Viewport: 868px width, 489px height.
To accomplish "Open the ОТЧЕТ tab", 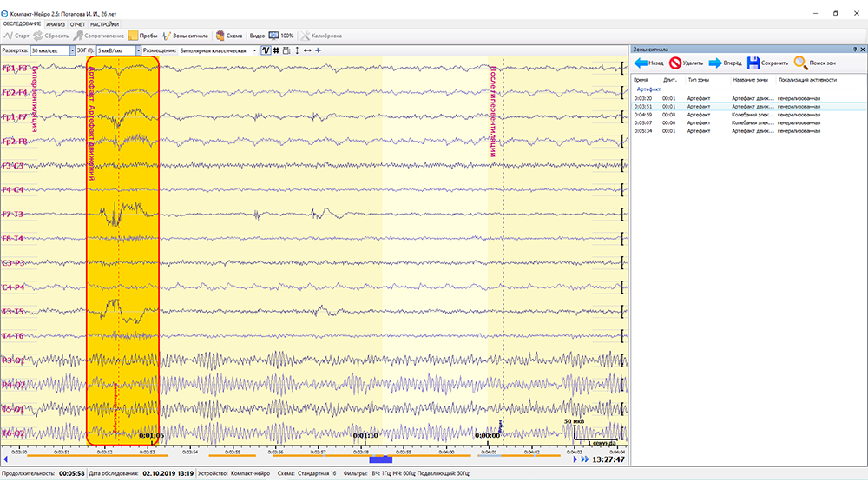I will [x=77, y=24].
